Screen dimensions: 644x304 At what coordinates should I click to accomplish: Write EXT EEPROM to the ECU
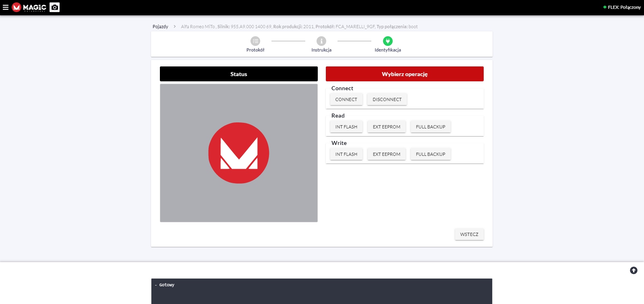(386, 154)
